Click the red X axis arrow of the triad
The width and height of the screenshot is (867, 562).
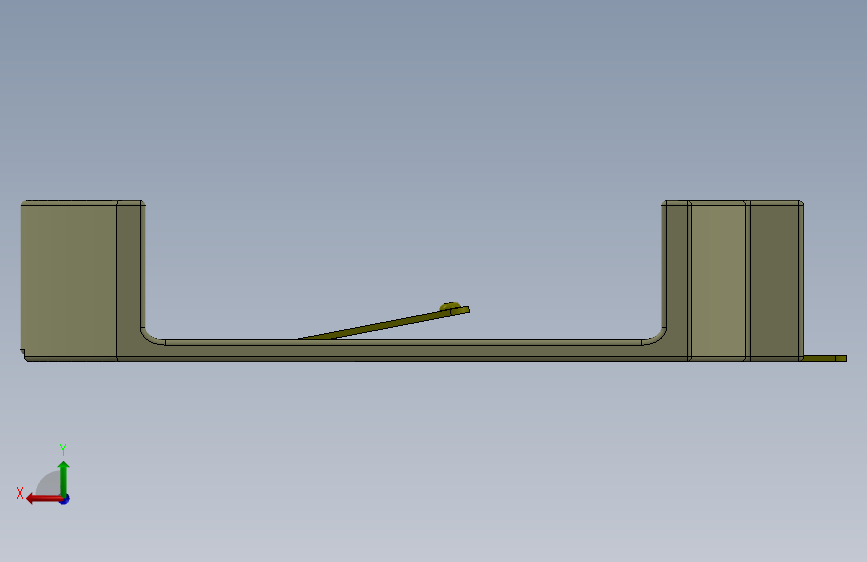[x=44, y=499]
